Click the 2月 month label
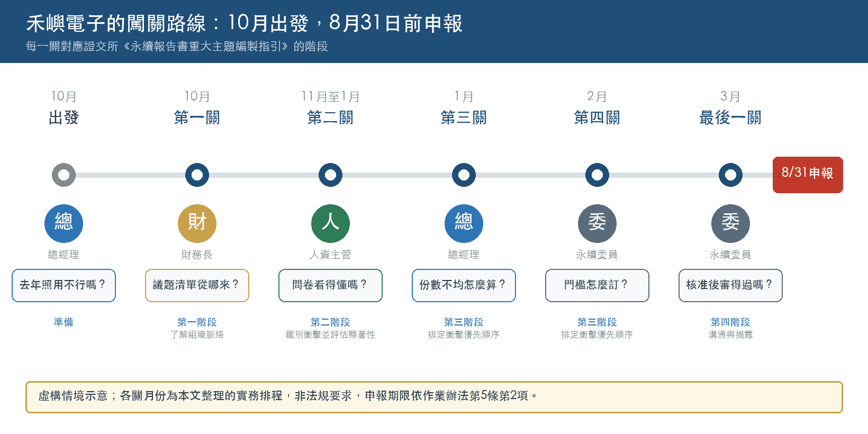The image size is (868, 434). 597,96
